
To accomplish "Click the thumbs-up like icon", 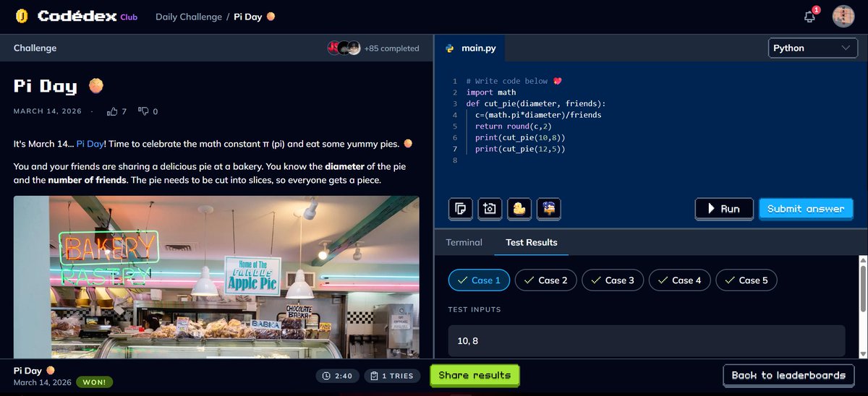I will click(x=112, y=111).
